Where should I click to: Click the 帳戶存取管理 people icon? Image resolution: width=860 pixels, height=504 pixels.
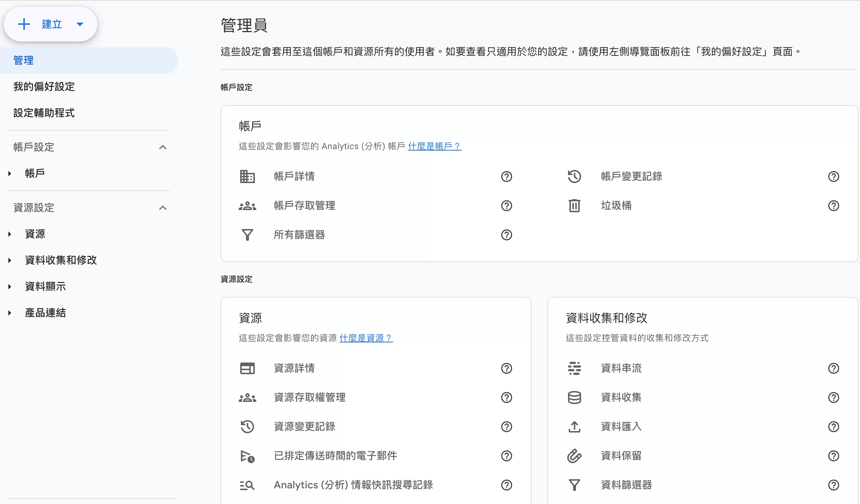[x=247, y=206]
